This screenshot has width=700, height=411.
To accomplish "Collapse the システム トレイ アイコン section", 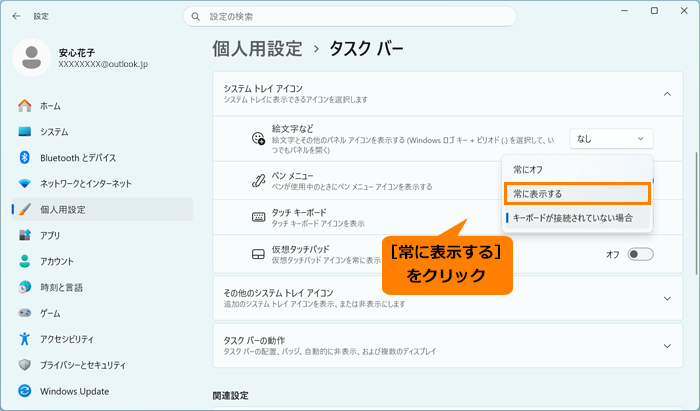I will (x=667, y=94).
